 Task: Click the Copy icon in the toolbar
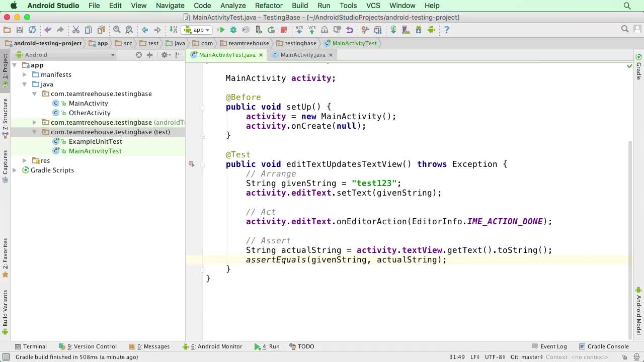click(x=89, y=30)
